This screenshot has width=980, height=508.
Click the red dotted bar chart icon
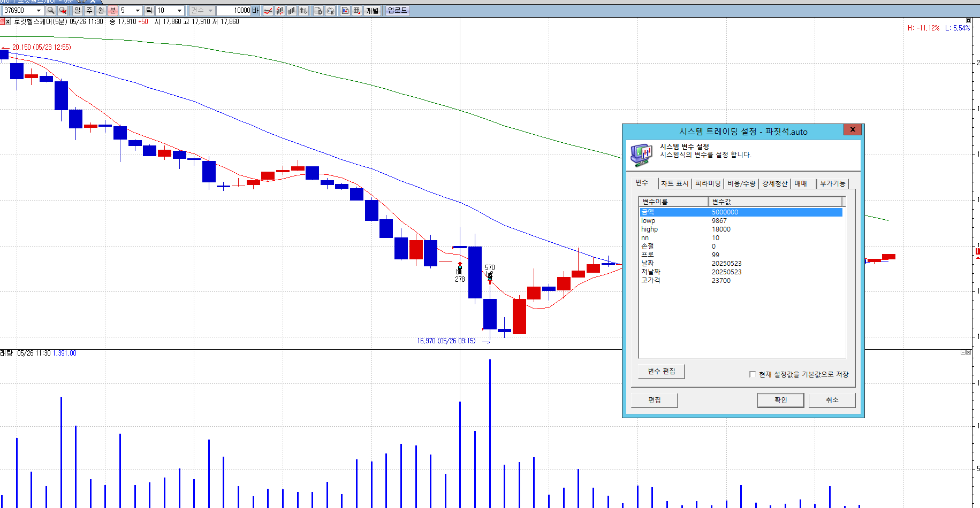click(x=280, y=11)
